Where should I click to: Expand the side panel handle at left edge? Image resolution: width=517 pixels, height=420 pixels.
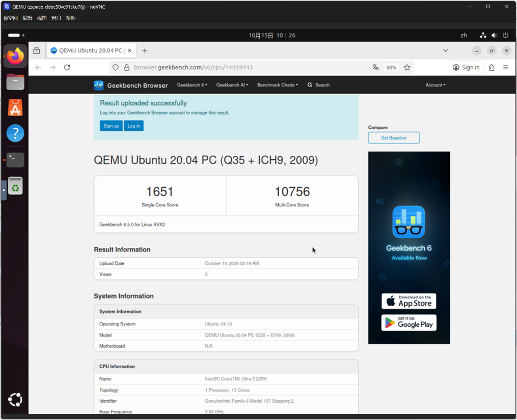4,190
